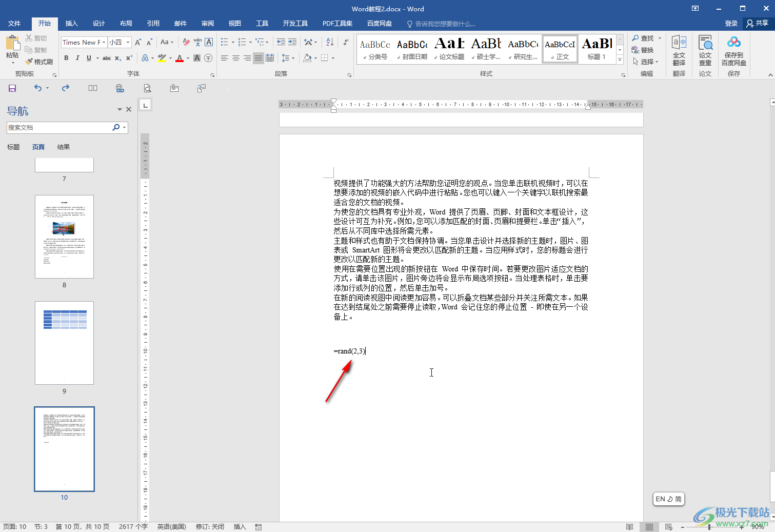Click the Save icon in quick access toolbar
775x532 pixels.
12,88
